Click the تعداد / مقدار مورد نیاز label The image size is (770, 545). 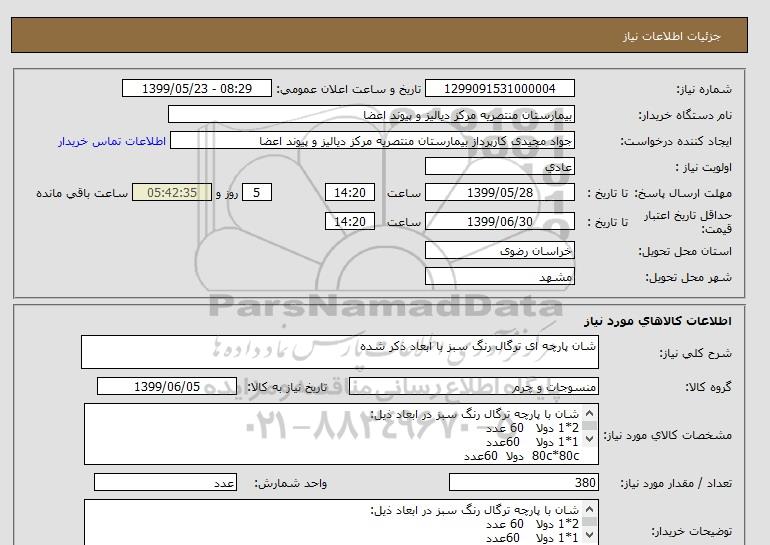[676, 484]
